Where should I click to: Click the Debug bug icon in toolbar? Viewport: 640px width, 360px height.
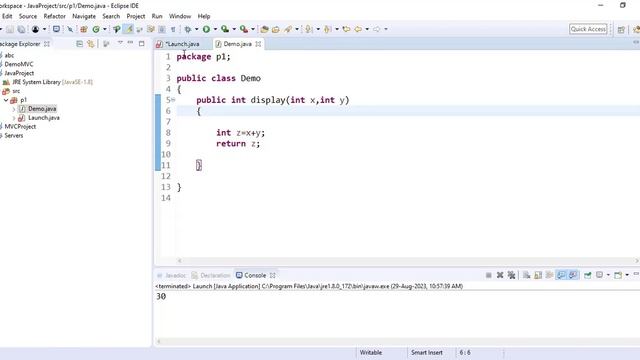188,29
